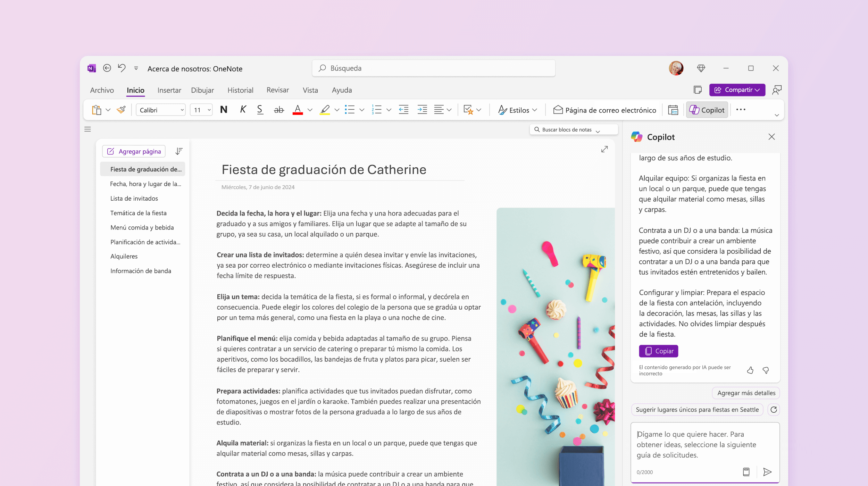Open the font size 11 dropdown
Screen dimensions: 868x486
(x=201, y=110)
